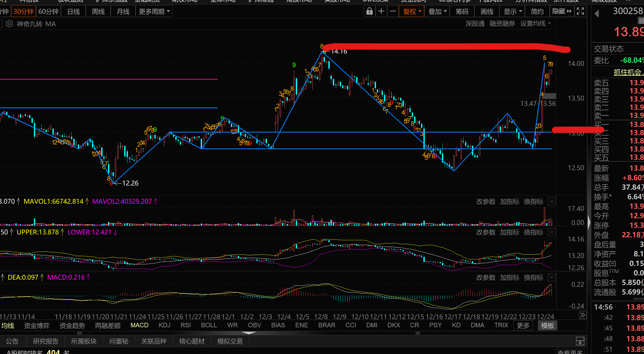Close the volume indicator panel

pos(552,202)
